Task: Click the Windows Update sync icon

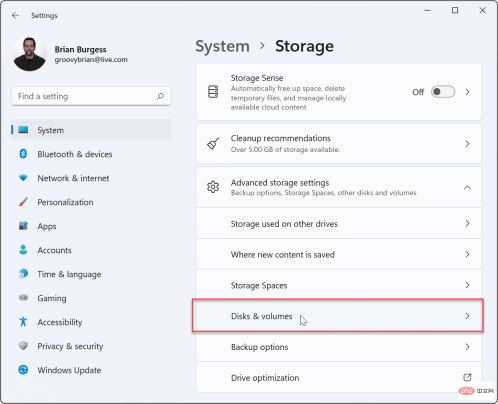Action: coord(23,370)
